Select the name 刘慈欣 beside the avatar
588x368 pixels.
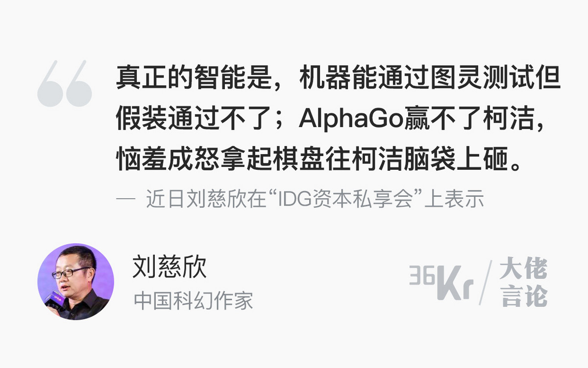point(170,267)
